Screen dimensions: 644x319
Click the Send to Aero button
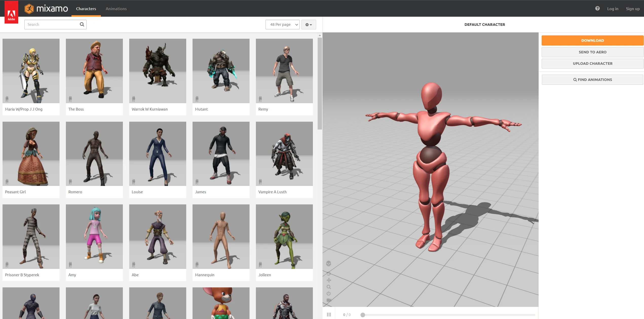(592, 52)
